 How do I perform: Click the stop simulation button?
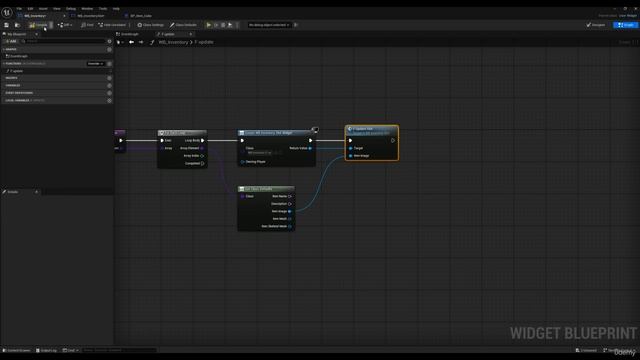pos(223,25)
